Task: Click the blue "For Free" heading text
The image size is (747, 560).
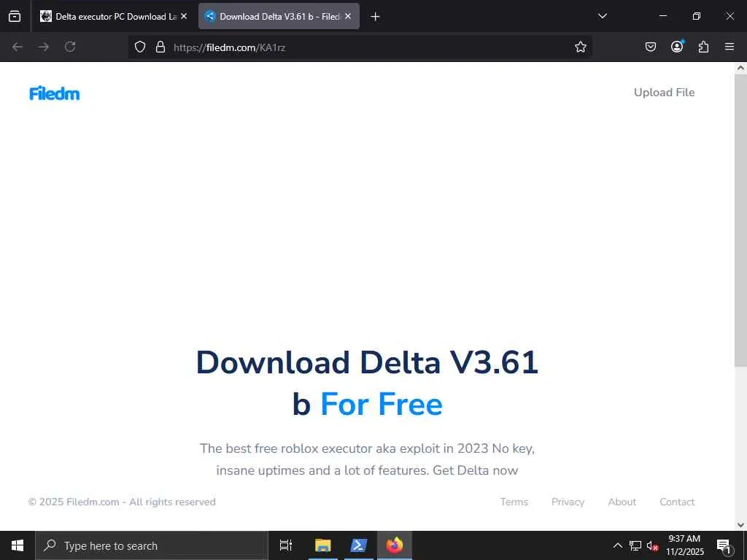Action: (382, 404)
